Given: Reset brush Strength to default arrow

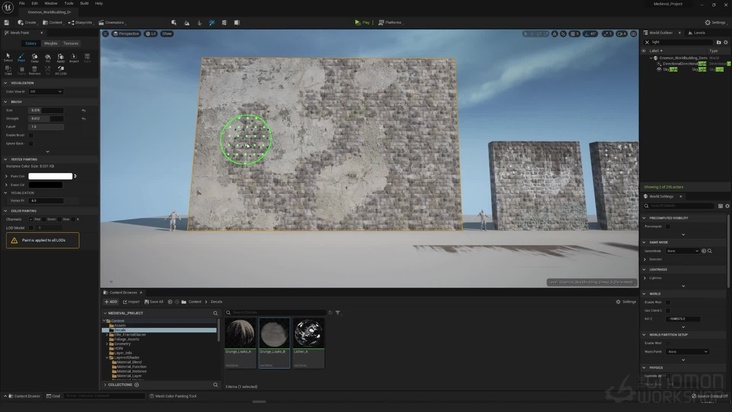Looking at the screenshot, I should click(x=84, y=119).
